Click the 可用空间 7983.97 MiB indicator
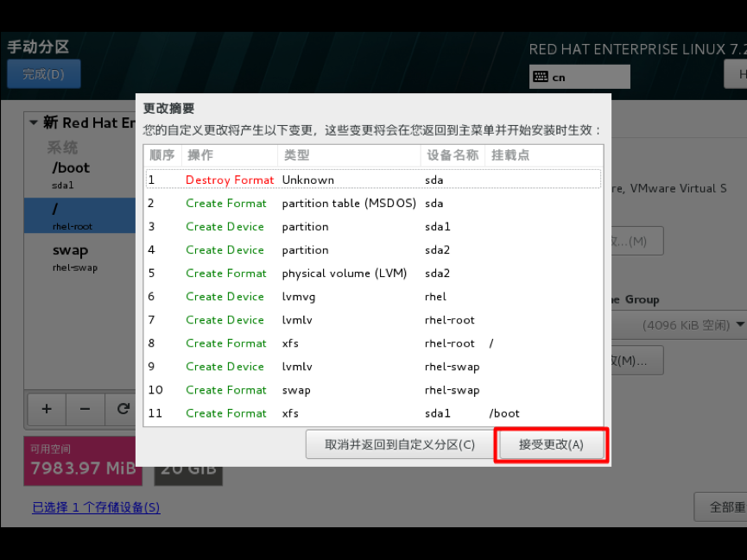This screenshot has height=560, width=747. click(83, 461)
